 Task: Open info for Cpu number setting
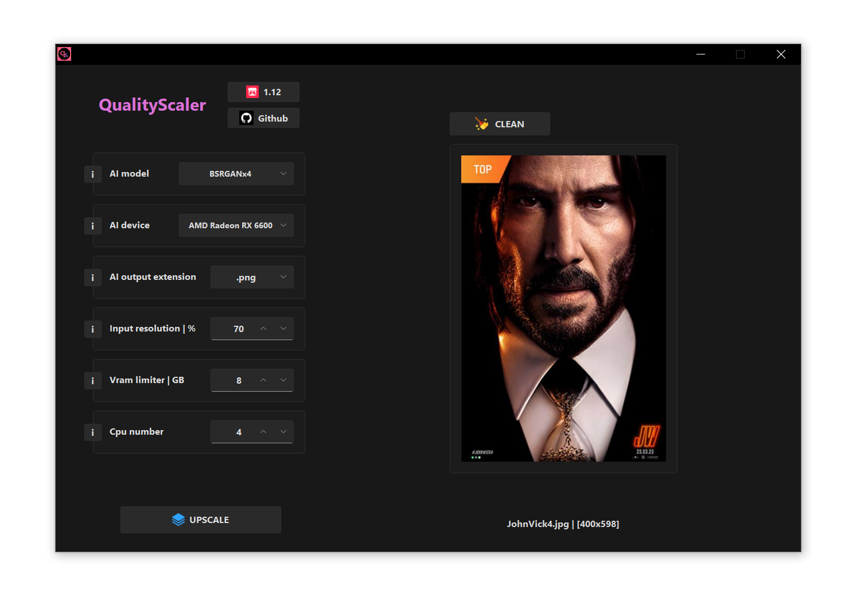(x=92, y=432)
